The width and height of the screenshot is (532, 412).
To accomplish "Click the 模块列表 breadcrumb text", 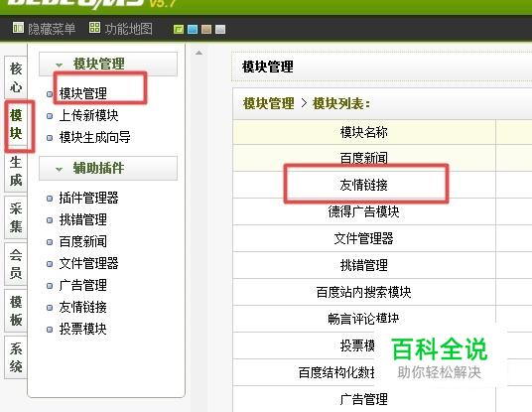I will tap(341, 103).
